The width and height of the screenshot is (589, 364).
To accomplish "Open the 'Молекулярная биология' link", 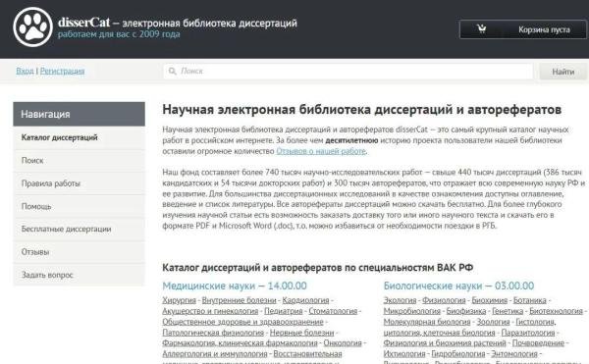I will click(x=427, y=322).
